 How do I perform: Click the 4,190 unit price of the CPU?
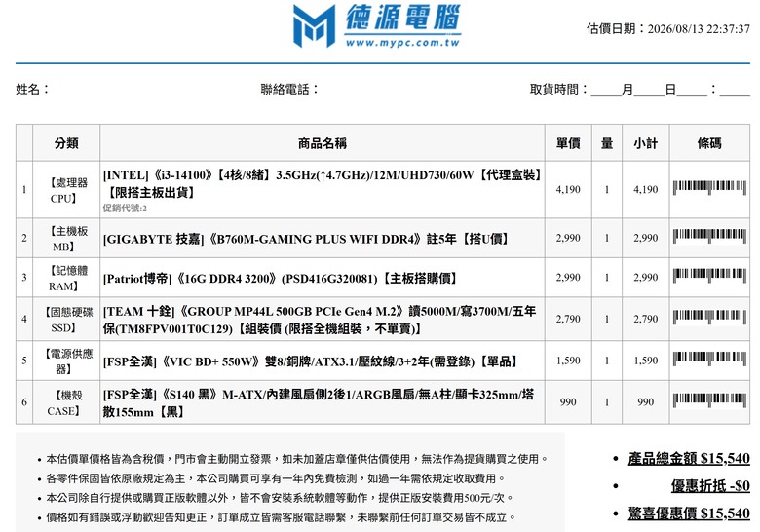pyautogui.click(x=568, y=189)
